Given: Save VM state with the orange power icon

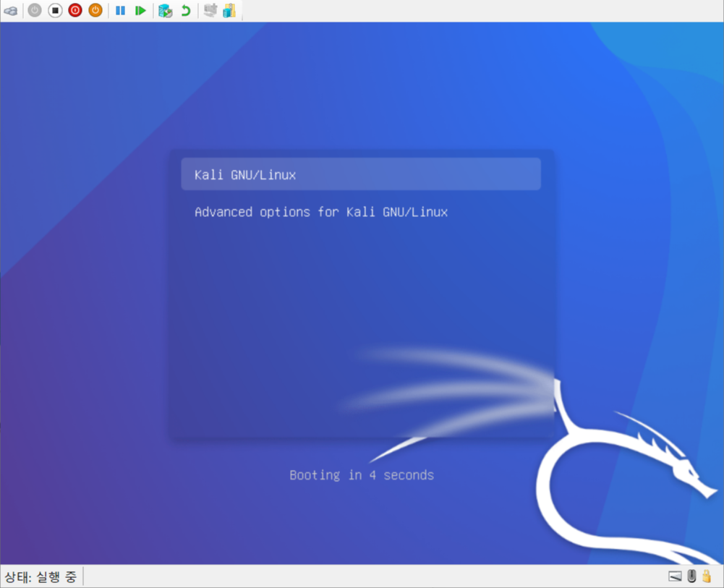Looking at the screenshot, I should pos(95,10).
